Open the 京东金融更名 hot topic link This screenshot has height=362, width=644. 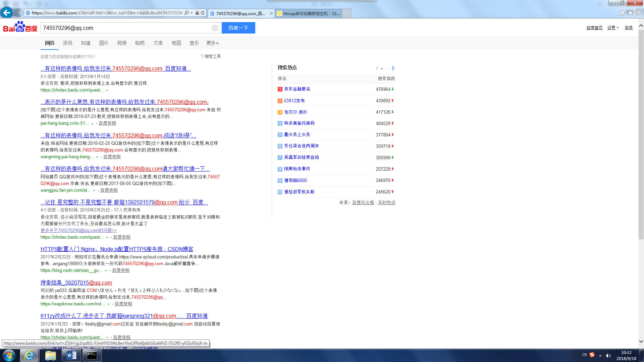[297, 89]
